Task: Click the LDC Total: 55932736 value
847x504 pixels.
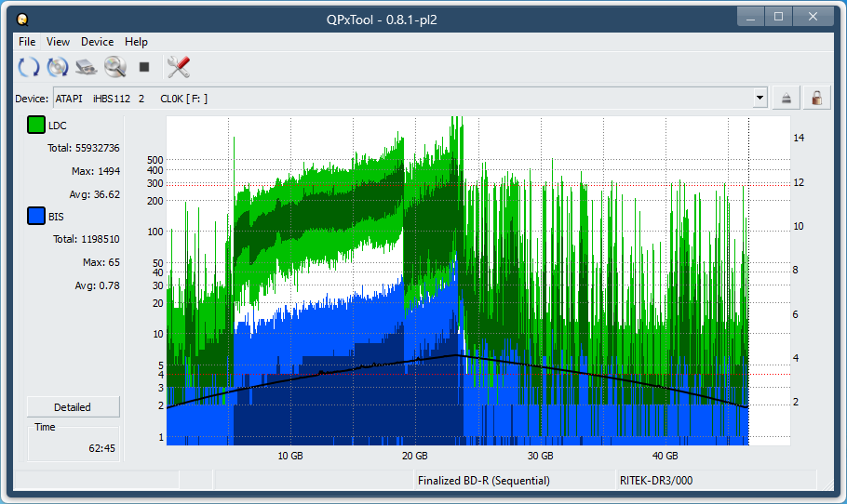Action: point(83,148)
